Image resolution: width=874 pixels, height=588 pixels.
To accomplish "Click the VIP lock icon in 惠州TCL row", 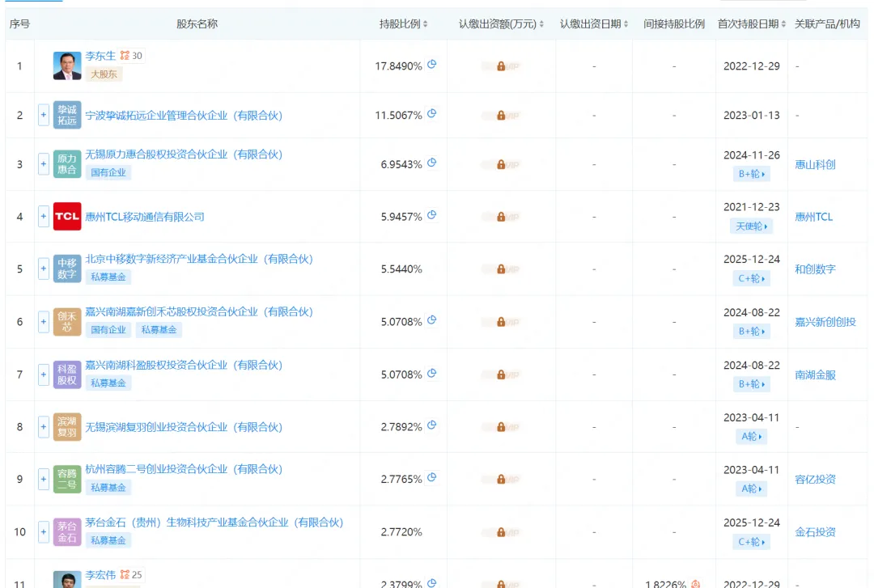I will pyautogui.click(x=501, y=217).
